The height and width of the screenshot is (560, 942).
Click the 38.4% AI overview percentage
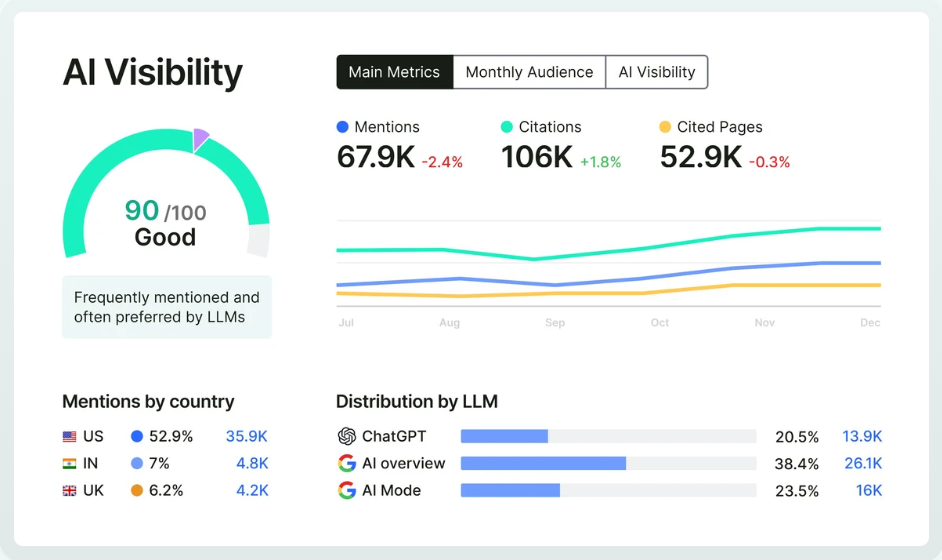tap(797, 464)
